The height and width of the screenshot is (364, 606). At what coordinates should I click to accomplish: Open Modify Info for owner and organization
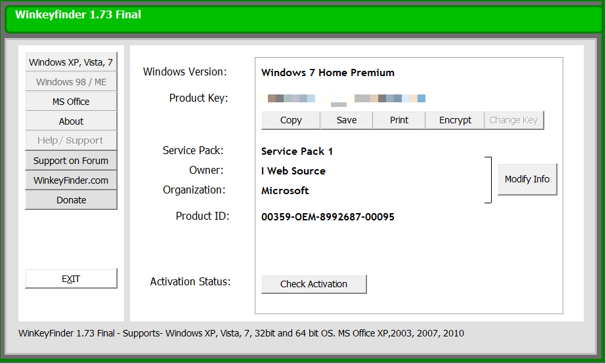point(527,179)
